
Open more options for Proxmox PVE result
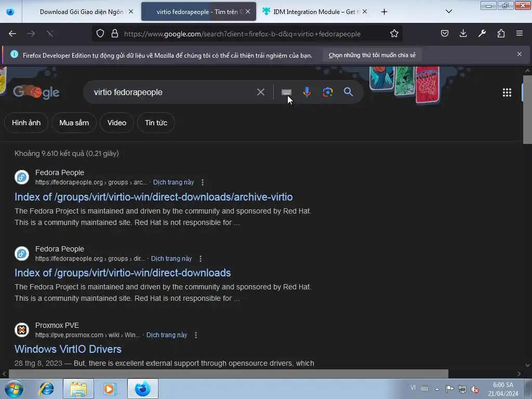pos(196,335)
